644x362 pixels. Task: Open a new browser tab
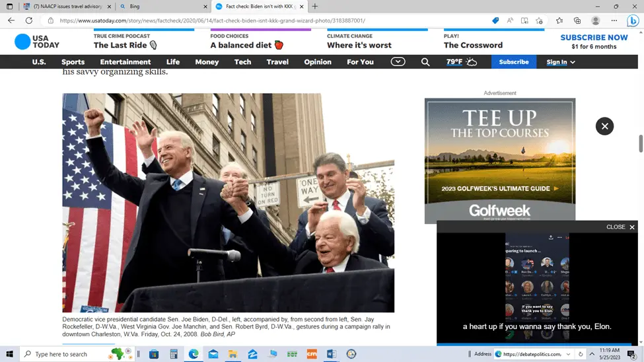coord(314,6)
